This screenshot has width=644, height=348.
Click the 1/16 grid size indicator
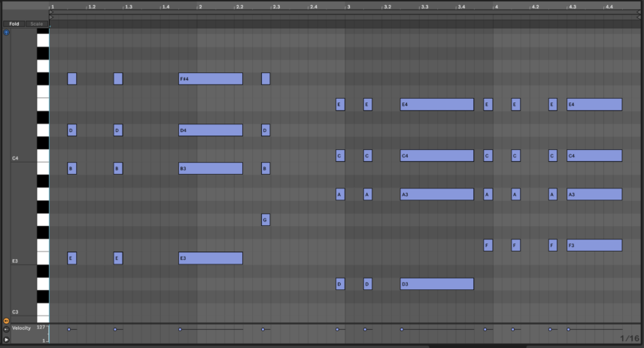tap(629, 338)
